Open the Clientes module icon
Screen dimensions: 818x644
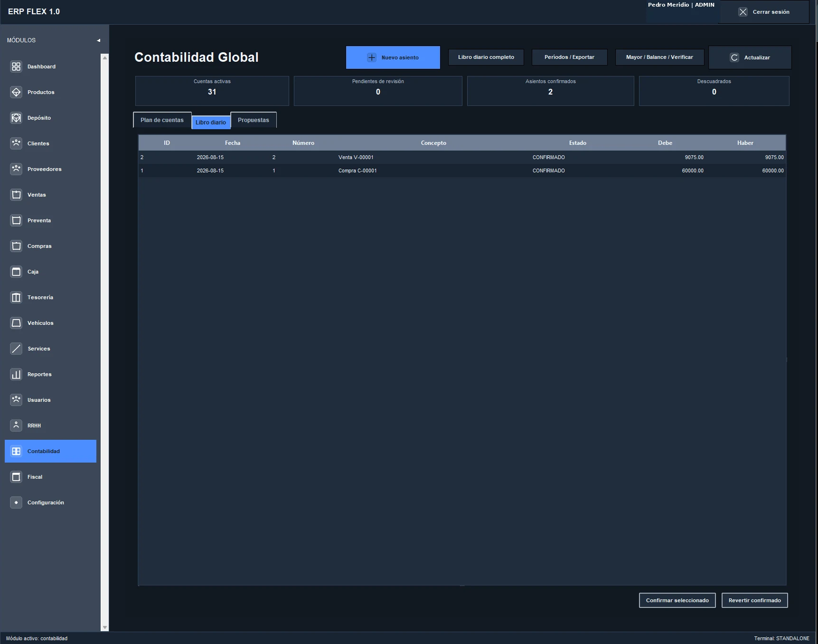(16, 143)
